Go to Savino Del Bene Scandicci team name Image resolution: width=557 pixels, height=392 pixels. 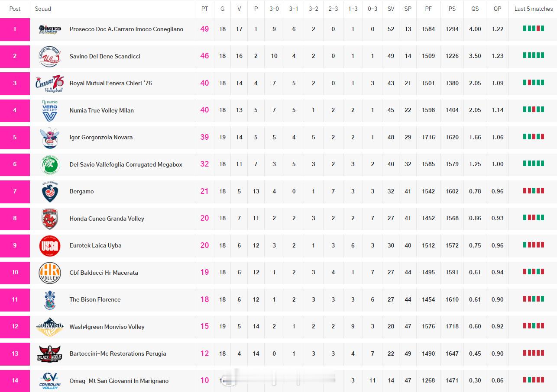point(105,56)
